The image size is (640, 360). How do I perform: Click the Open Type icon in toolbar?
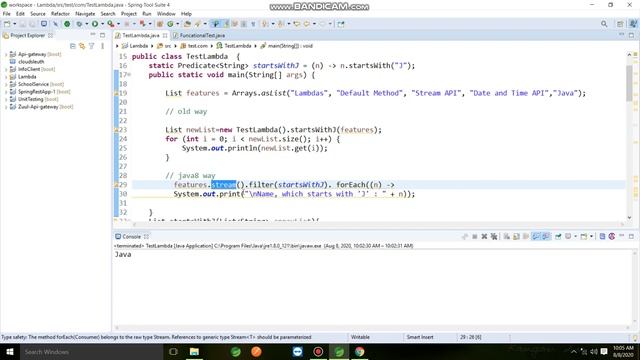tap(187, 24)
